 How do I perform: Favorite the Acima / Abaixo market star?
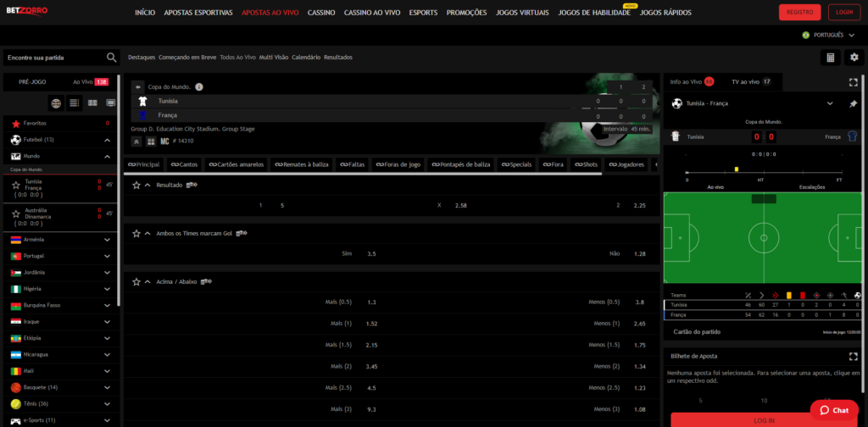(x=136, y=281)
